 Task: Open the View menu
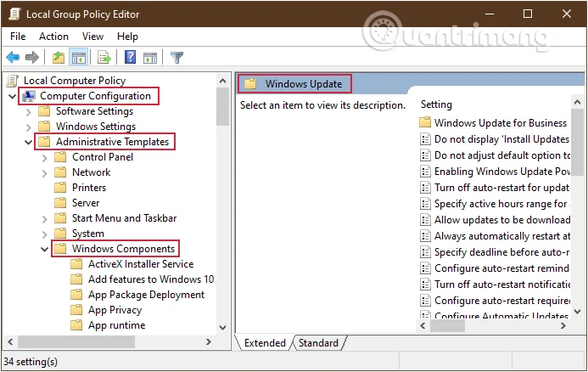pyautogui.click(x=92, y=37)
